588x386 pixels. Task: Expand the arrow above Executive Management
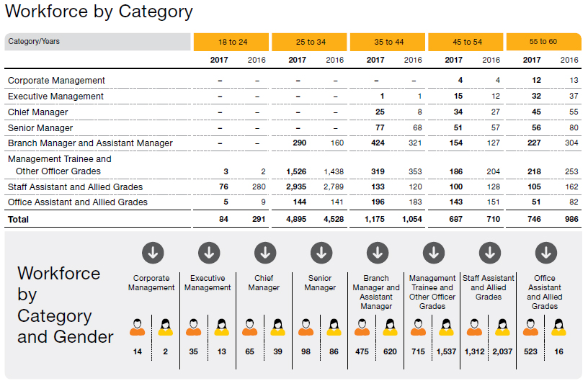click(208, 253)
